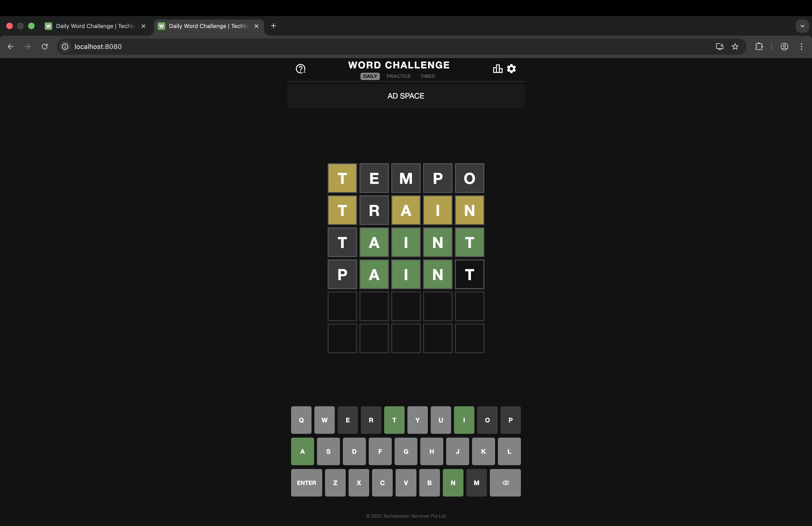The height and width of the screenshot is (526, 812).
Task: Switch to DAILY mode
Action: pyautogui.click(x=370, y=76)
